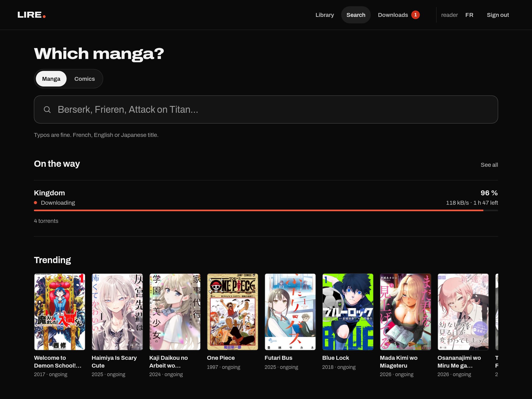Open Haimiya Is Scary Cute cover

point(117,312)
